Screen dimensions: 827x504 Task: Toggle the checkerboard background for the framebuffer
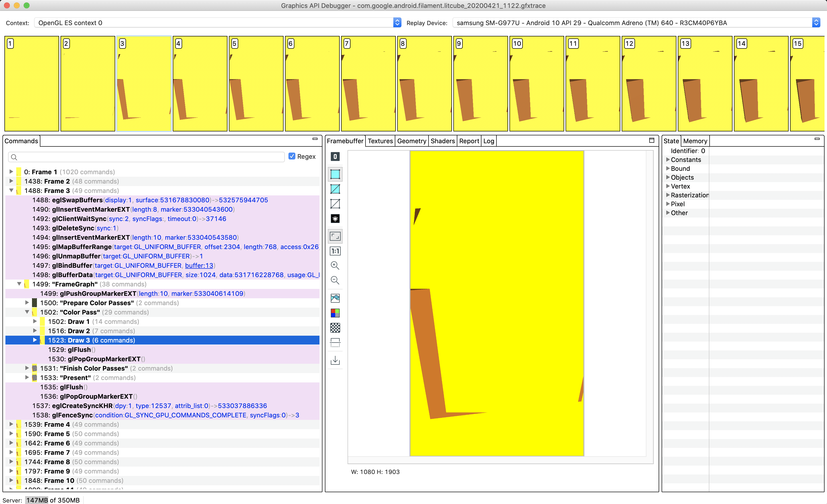point(335,328)
